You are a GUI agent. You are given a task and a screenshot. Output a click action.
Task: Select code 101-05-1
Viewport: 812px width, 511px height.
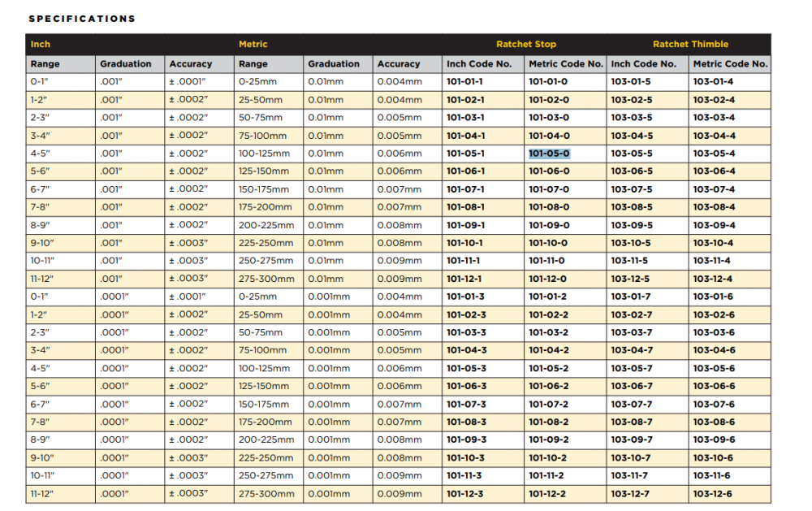coord(466,154)
